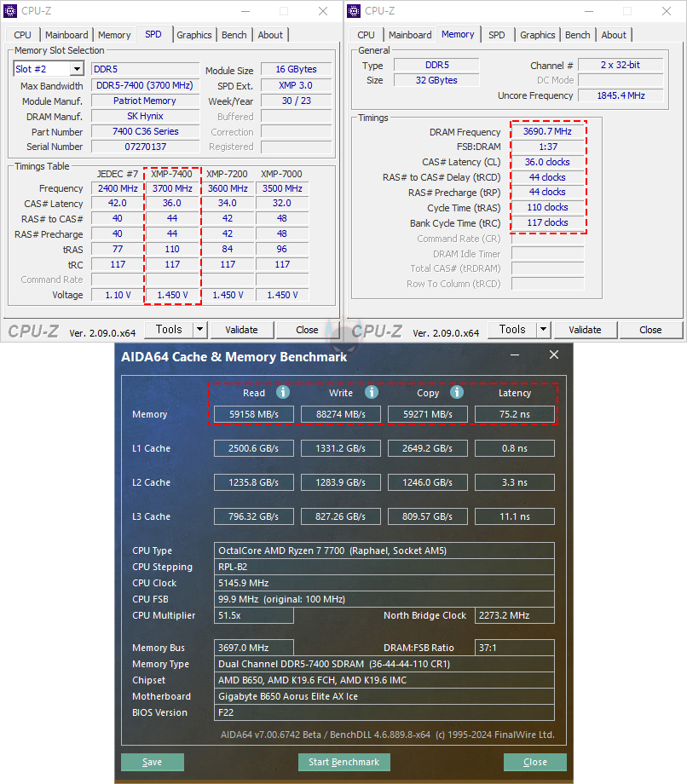Viewport: 687px width, 784px height.
Task: Click Uncore Frequency 1845.4 MHz value
Action: click(621, 95)
